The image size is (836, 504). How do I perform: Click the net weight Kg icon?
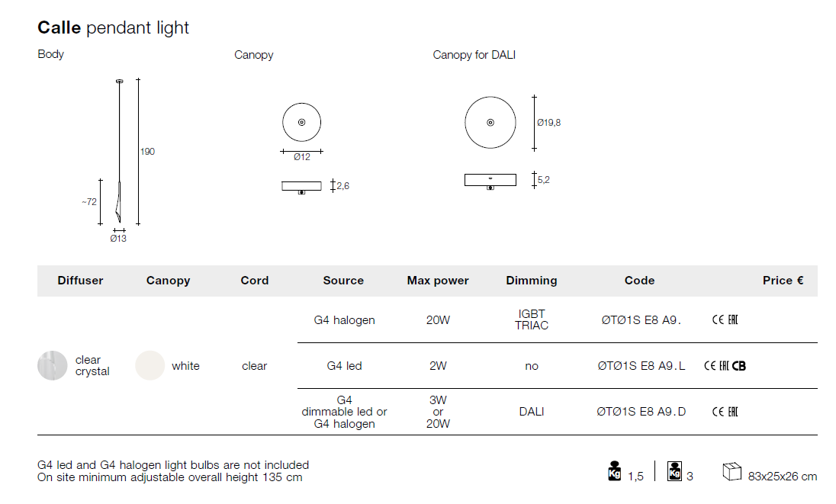tap(614, 471)
